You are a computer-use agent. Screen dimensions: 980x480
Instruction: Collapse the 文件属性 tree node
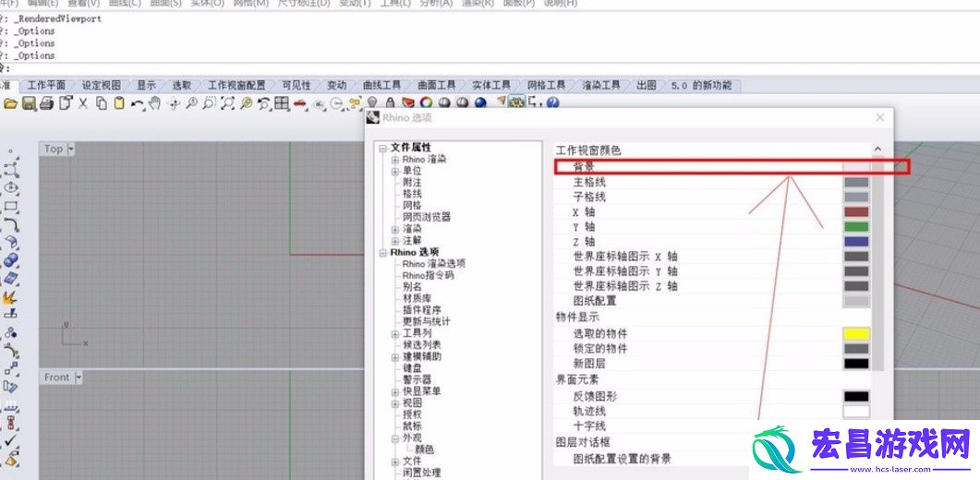pyautogui.click(x=382, y=148)
